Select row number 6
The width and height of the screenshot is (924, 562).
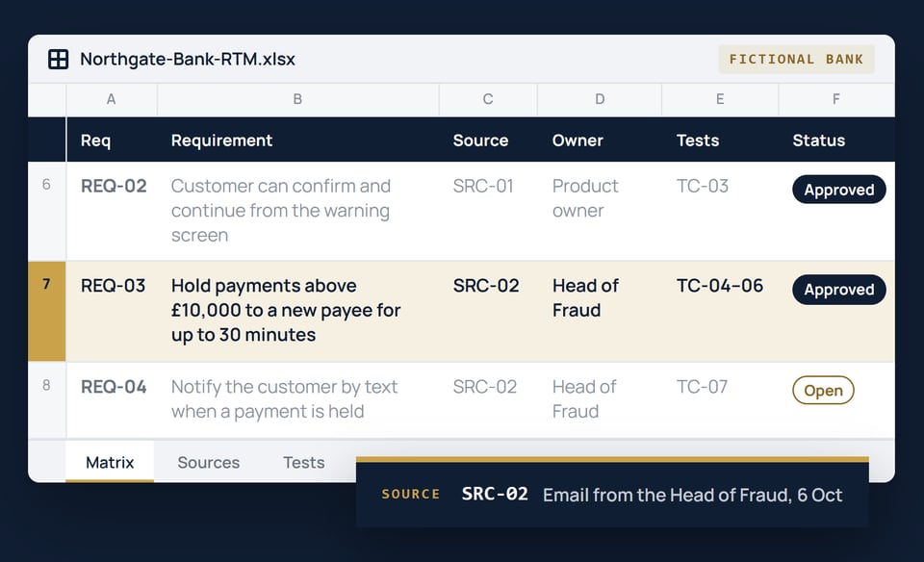click(x=46, y=211)
